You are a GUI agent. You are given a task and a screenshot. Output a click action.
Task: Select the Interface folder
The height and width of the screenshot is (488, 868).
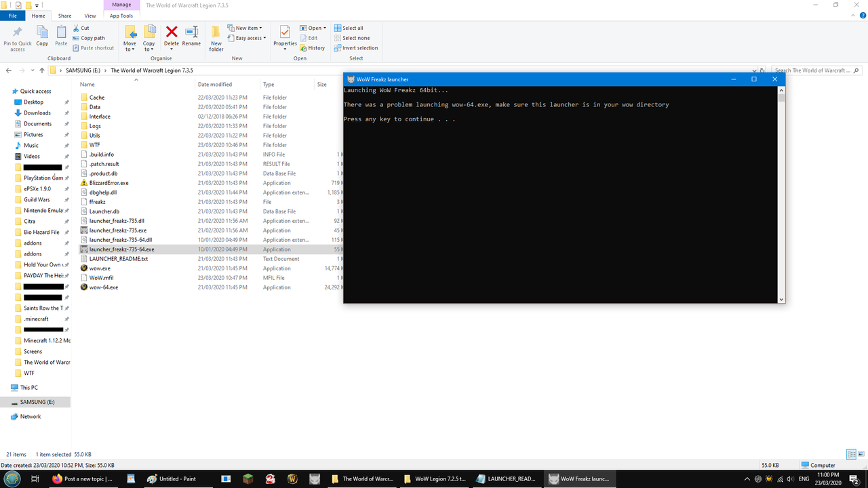tap(100, 117)
